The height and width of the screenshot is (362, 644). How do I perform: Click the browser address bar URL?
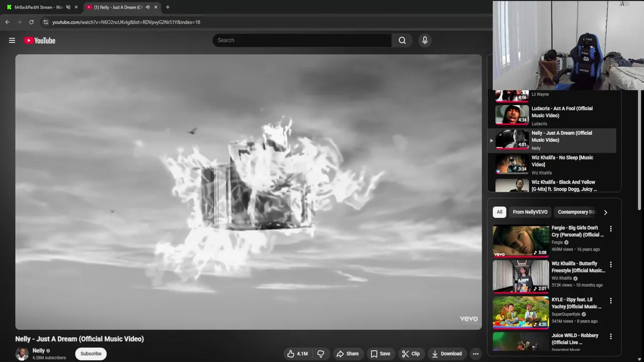pos(126,22)
